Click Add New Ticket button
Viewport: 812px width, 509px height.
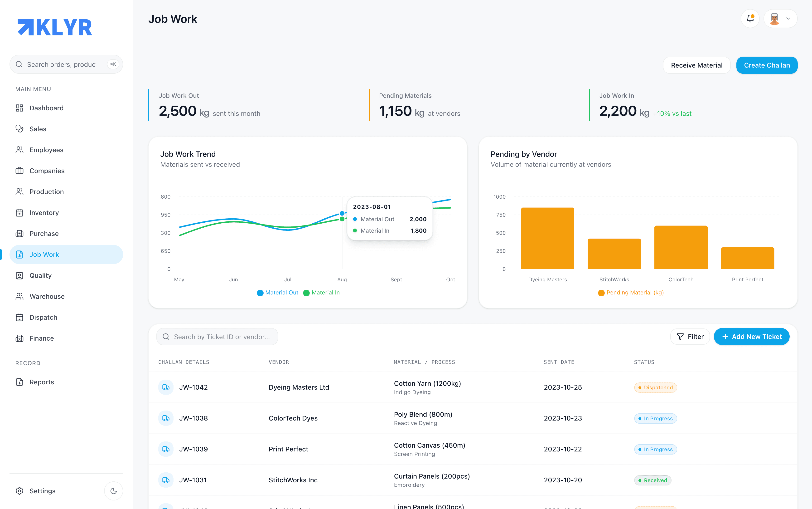point(751,337)
